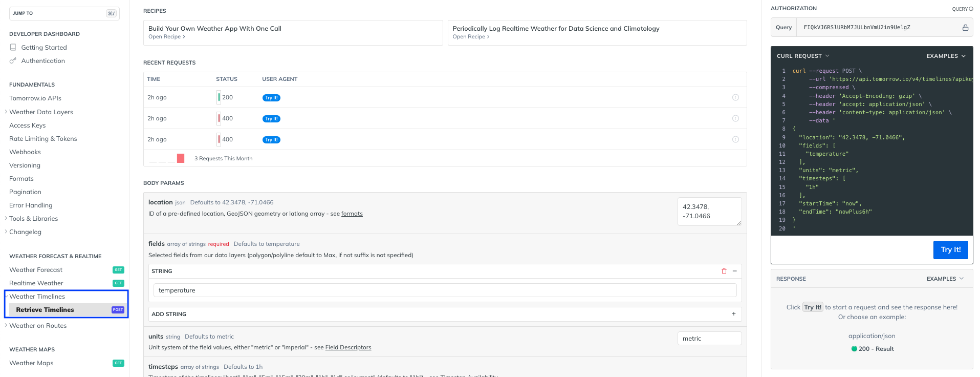
Task: Click the Try It! badge on the 200 request
Action: coord(271,98)
